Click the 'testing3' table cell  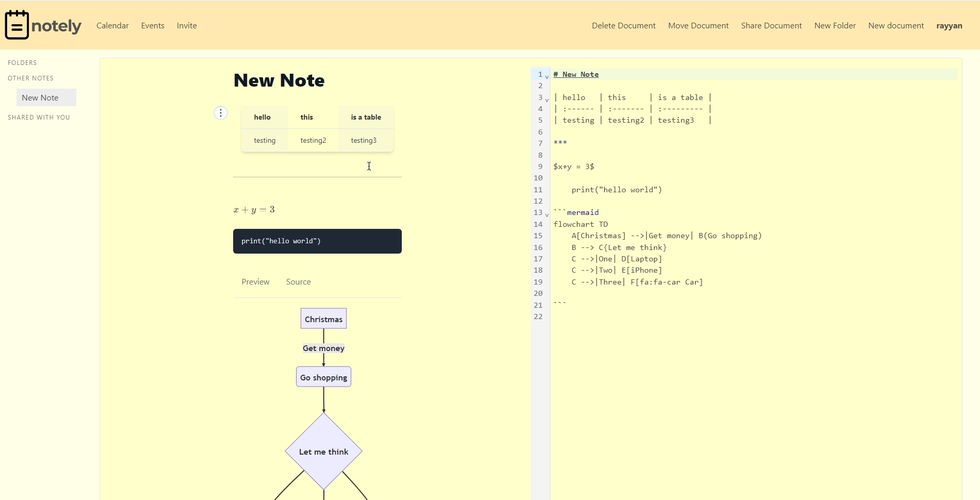click(x=366, y=140)
